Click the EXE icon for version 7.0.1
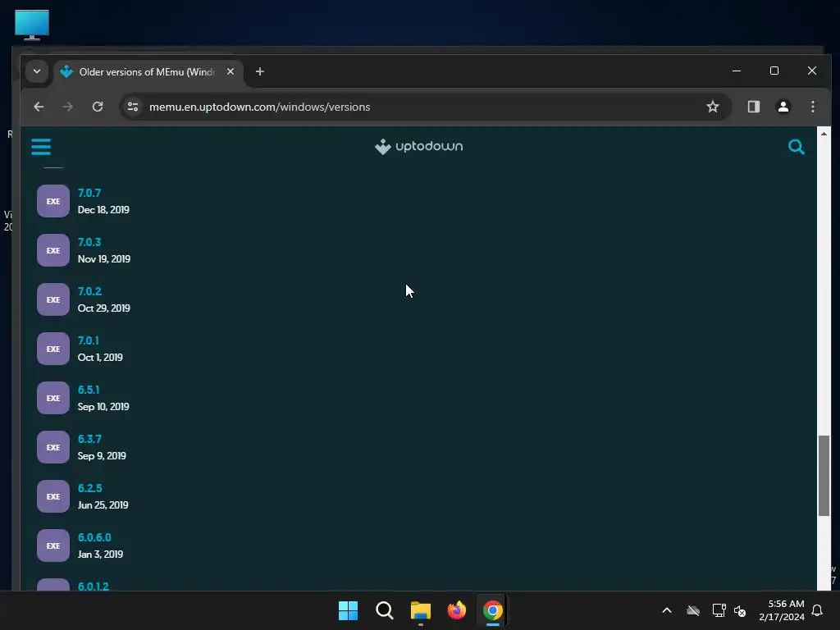 (x=53, y=349)
